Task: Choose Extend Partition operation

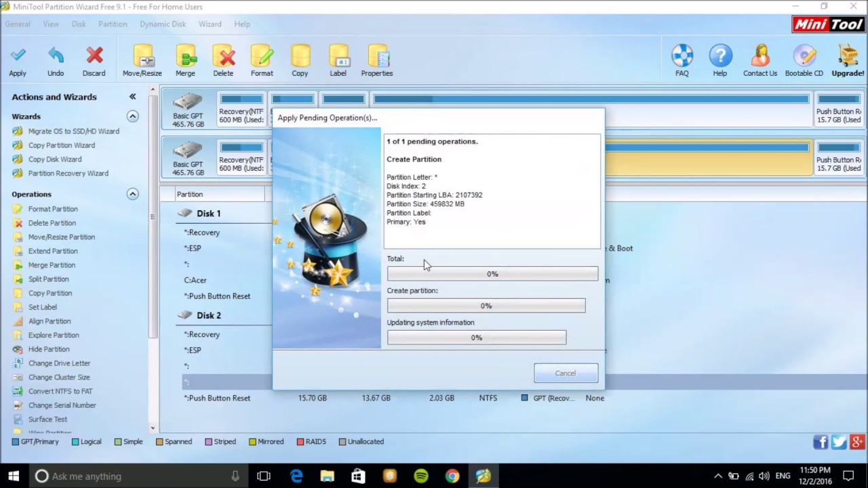Action: click(53, 251)
